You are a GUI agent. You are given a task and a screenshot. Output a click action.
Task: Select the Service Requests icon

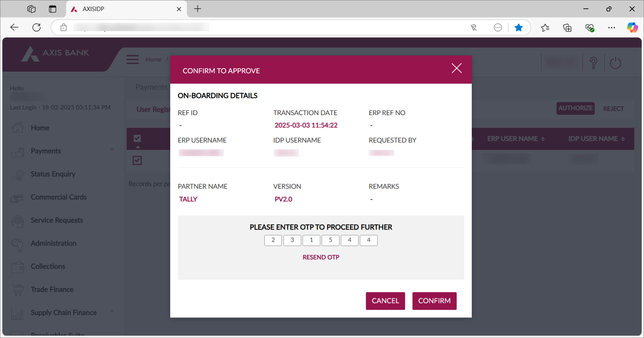(17, 220)
